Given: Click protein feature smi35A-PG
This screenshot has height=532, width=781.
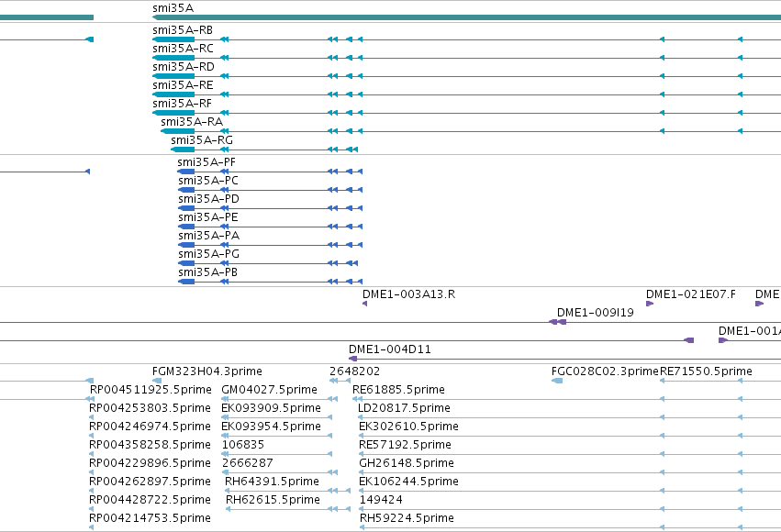Looking at the screenshot, I should 208,254.
